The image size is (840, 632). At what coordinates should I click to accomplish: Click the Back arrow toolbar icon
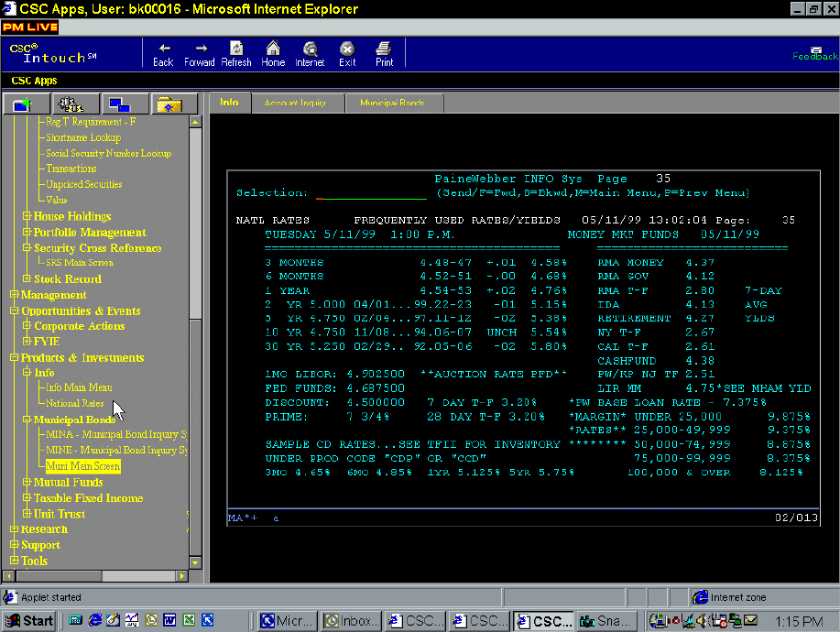coord(163,54)
